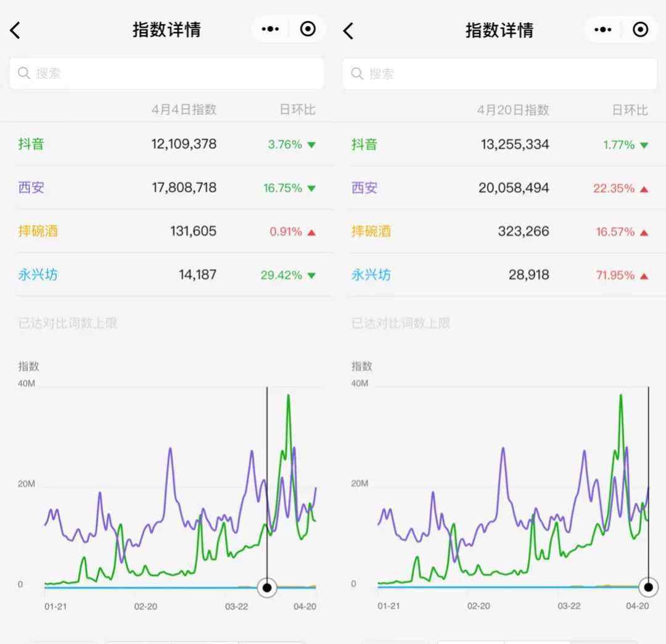Click the 01-21 axis label on left chart
666x644 pixels.
click(55, 606)
